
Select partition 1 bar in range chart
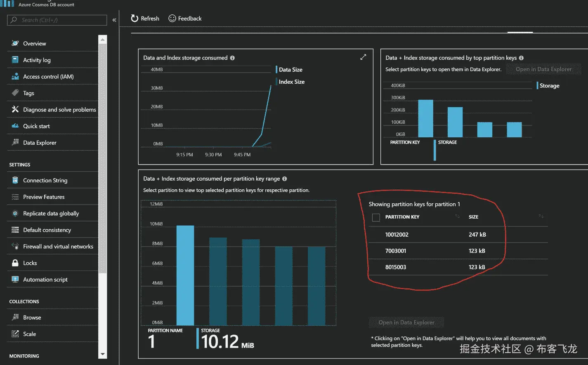coord(185,276)
